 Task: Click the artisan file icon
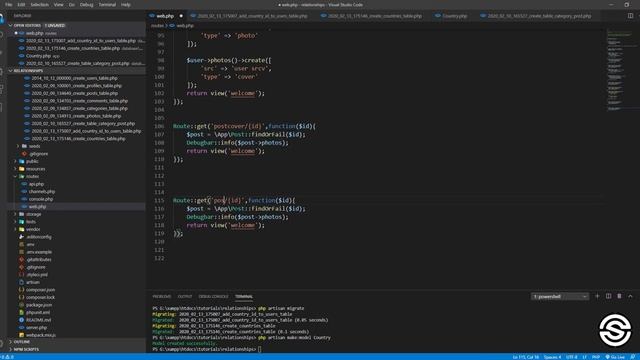click(22, 282)
